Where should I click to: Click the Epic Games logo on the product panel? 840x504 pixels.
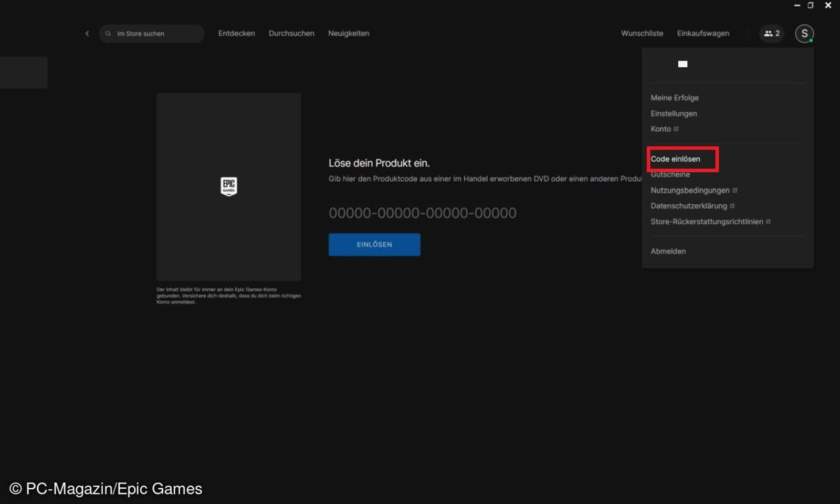pyautogui.click(x=228, y=186)
